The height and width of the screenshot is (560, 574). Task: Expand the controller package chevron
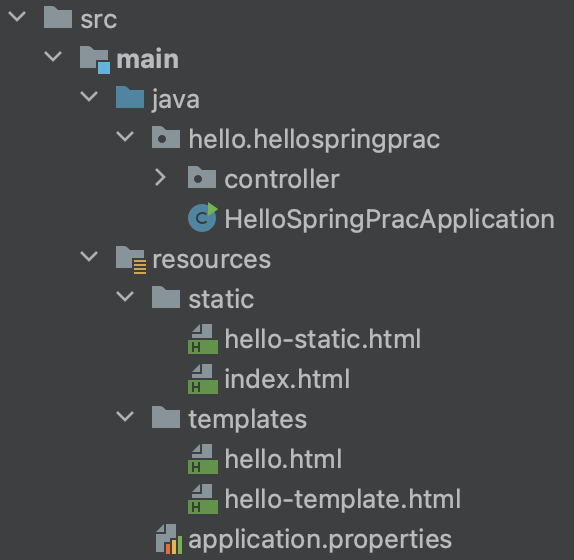coord(161,177)
